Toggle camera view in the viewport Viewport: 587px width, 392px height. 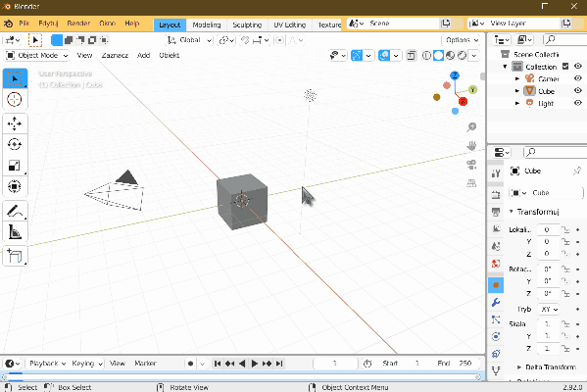(x=471, y=165)
